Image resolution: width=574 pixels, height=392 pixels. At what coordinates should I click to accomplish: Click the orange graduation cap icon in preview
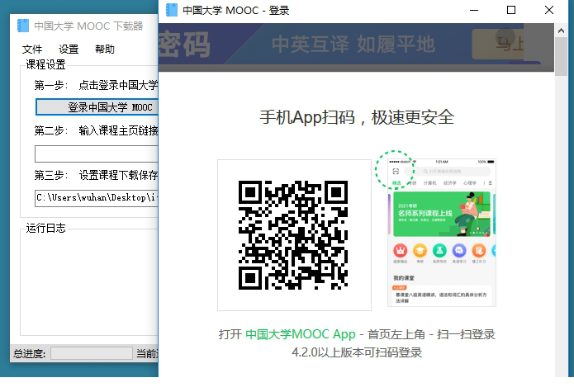[x=420, y=251]
